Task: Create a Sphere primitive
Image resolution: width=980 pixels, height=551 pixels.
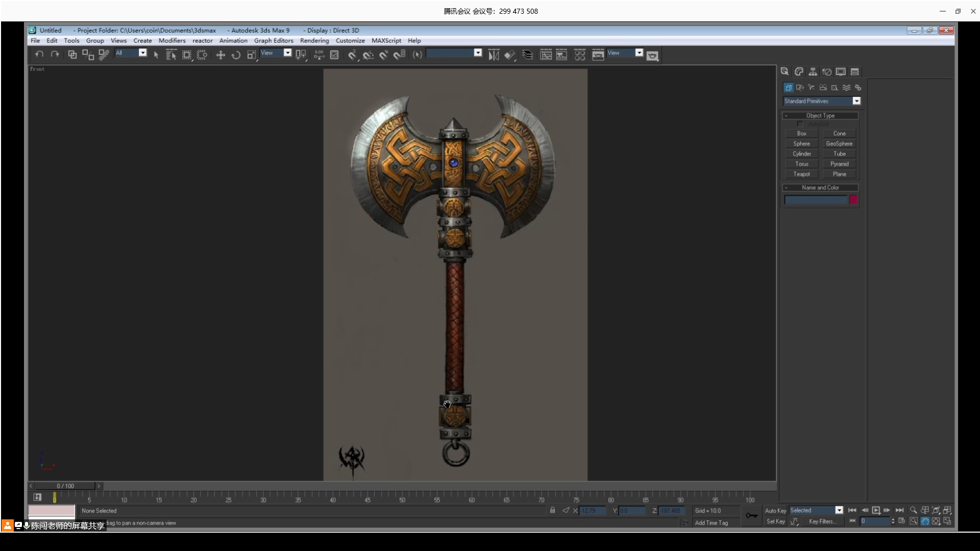Action: [x=801, y=144]
